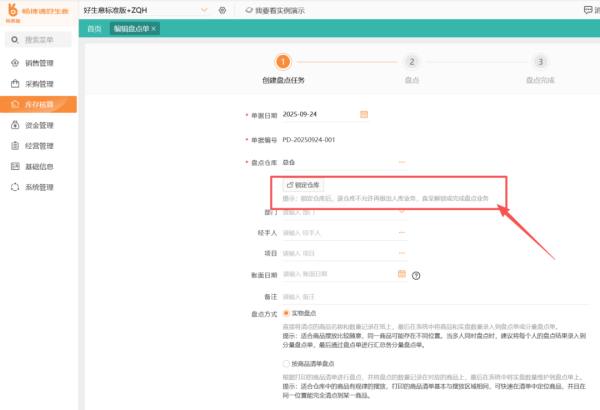The image size is (600, 410).
Task: Click help question mark beside 账面日期
Action: [x=415, y=275]
